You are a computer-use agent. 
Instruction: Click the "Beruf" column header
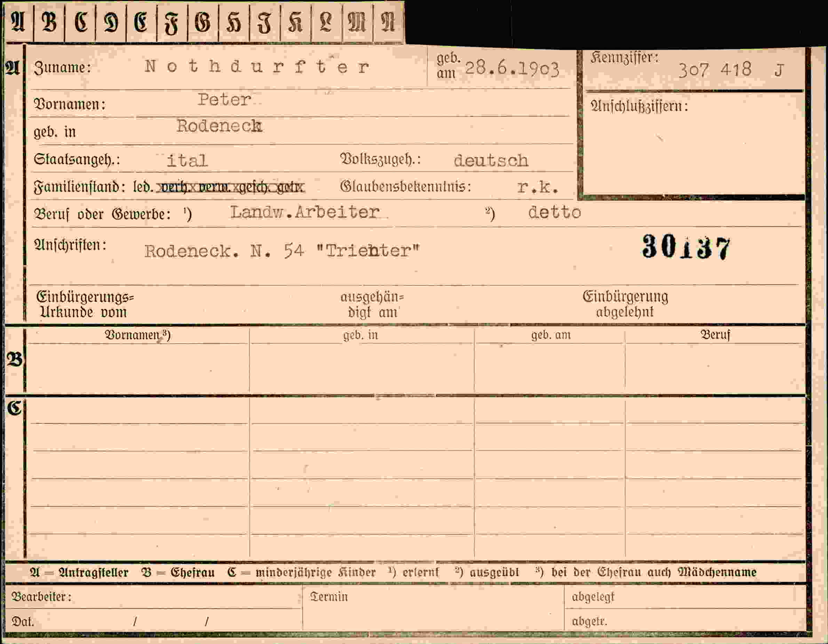[x=715, y=335]
